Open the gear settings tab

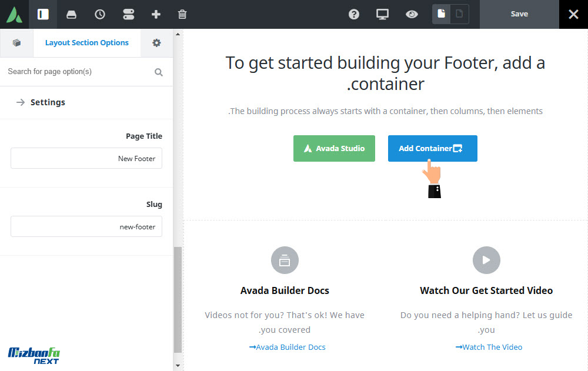point(156,43)
